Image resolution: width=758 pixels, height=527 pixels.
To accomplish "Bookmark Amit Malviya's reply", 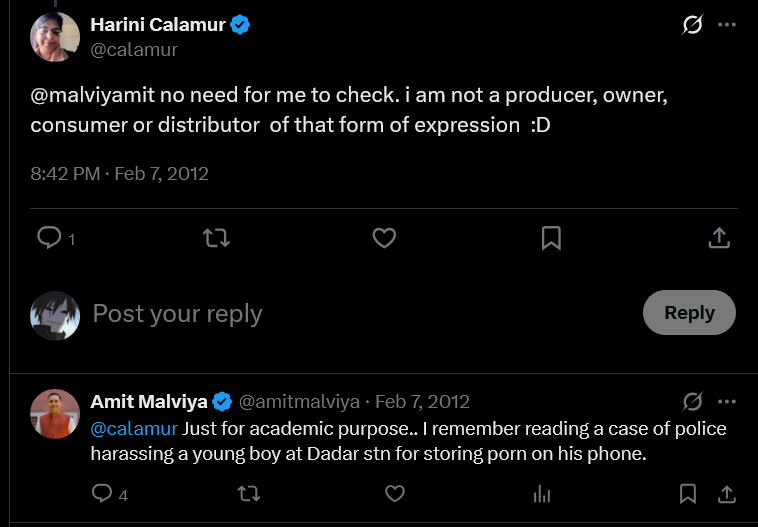I will 687,494.
